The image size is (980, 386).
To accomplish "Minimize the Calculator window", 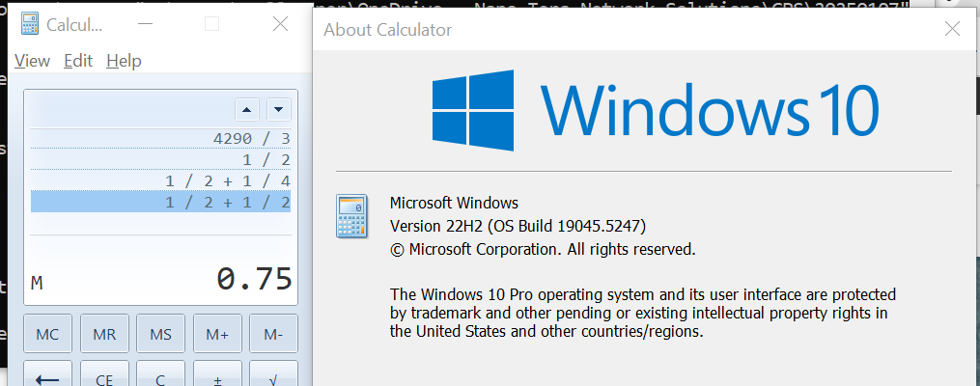I will coord(146,24).
